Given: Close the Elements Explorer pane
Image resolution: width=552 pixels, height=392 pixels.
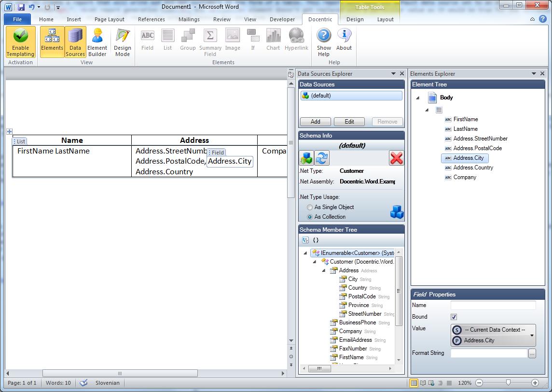Looking at the screenshot, I should point(542,73).
